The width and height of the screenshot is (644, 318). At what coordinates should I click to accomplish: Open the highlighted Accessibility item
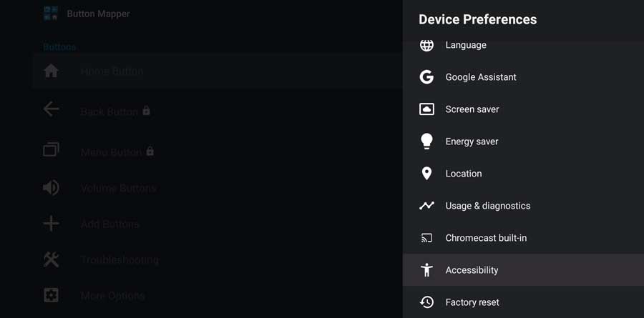click(x=523, y=269)
